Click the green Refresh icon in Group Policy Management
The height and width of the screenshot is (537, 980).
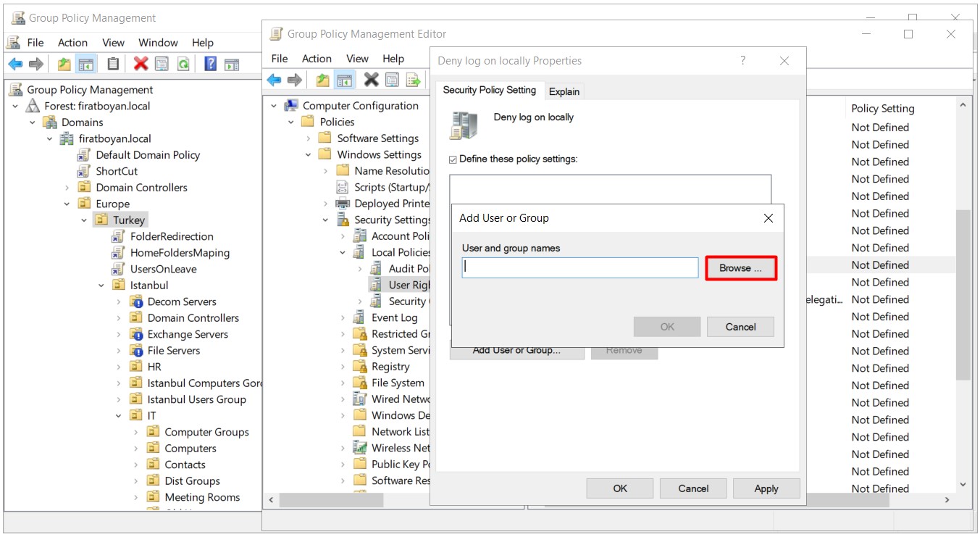(183, 64)
